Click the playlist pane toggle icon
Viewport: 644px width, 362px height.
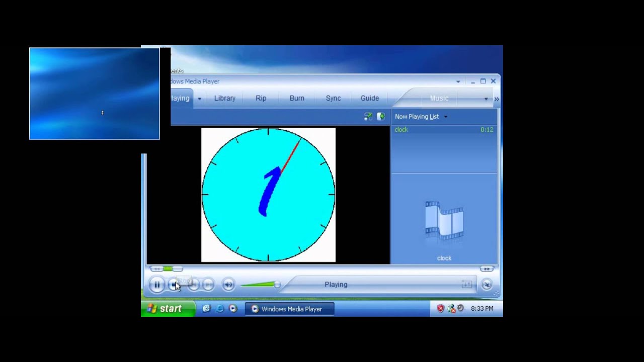click(x=381, y=117)
